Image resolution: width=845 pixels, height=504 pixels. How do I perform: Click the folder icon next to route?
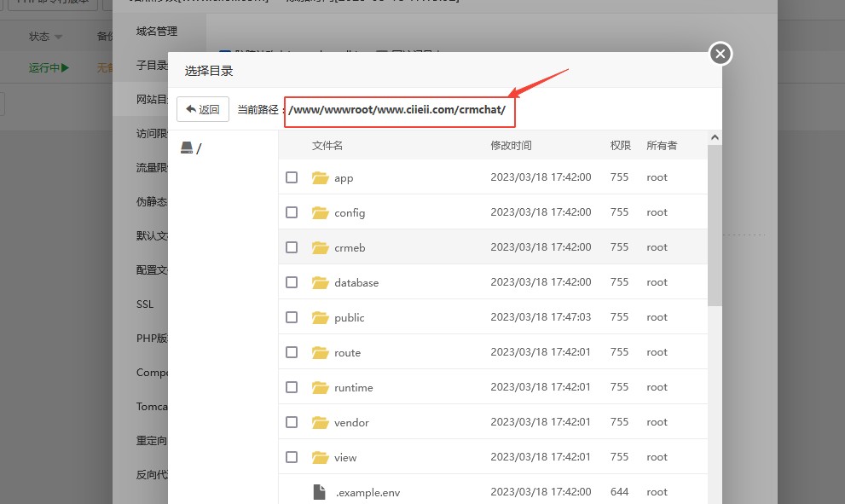(x=319, y=351)
